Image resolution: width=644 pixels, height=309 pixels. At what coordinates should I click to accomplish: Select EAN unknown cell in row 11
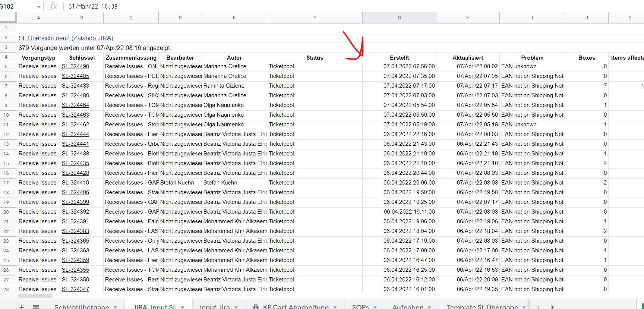532,124
